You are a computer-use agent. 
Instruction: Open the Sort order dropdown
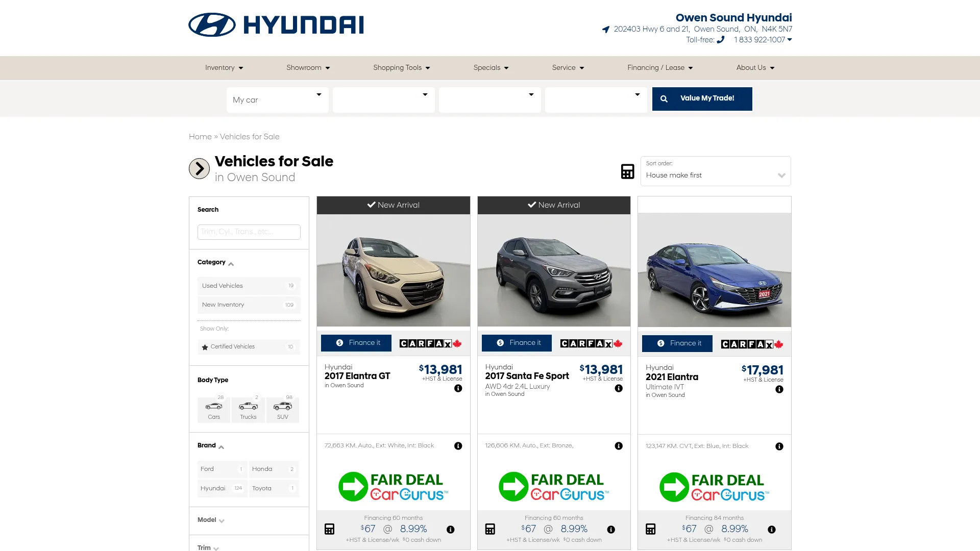tap(716, 171)
